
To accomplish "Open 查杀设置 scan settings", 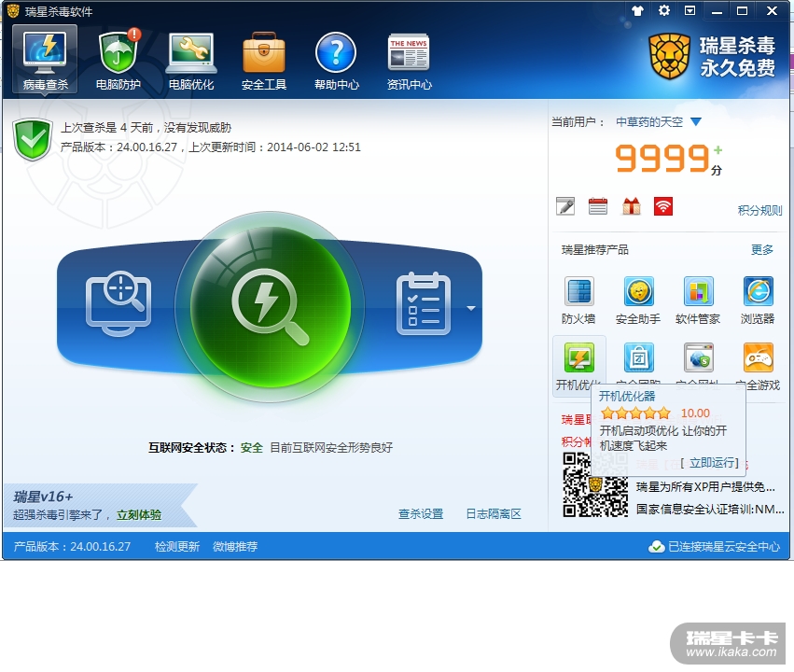I will click(421, 514).
